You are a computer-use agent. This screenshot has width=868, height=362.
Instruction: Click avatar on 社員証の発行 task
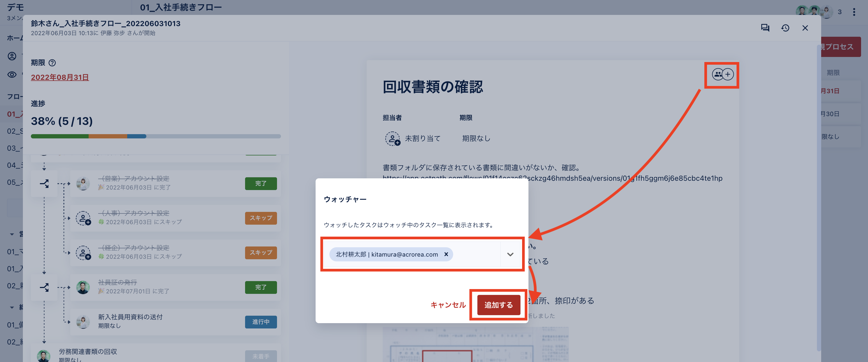[83, 287]
